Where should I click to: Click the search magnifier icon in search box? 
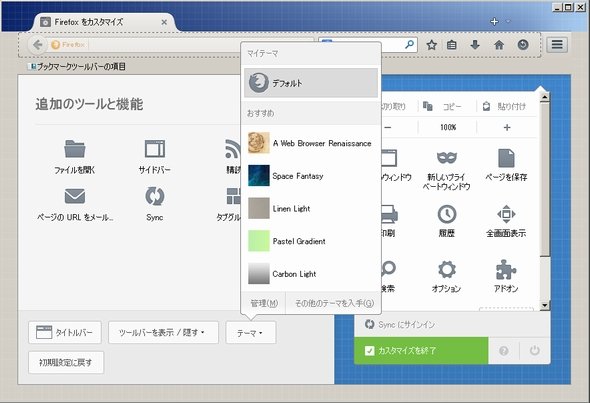pos(409,45)
